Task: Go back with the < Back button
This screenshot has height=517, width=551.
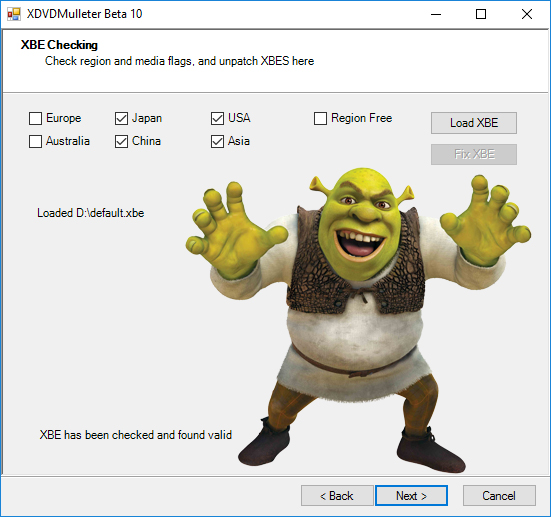Action: pyautogui.click(x=337, y=496)
